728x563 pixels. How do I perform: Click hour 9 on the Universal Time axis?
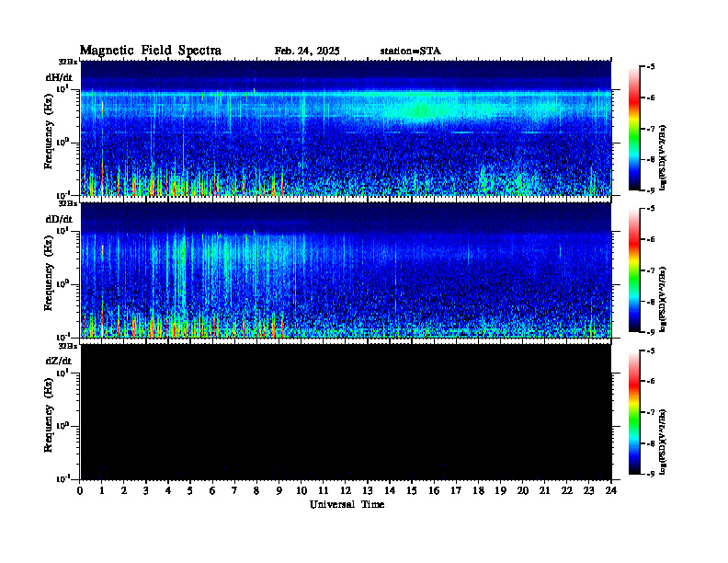click(x=279, y=490)
